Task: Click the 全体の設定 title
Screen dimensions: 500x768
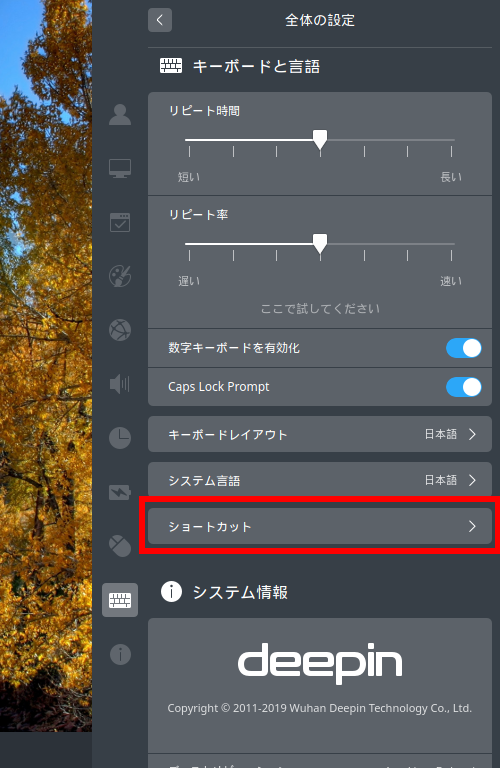Action: tap(320, 20)
